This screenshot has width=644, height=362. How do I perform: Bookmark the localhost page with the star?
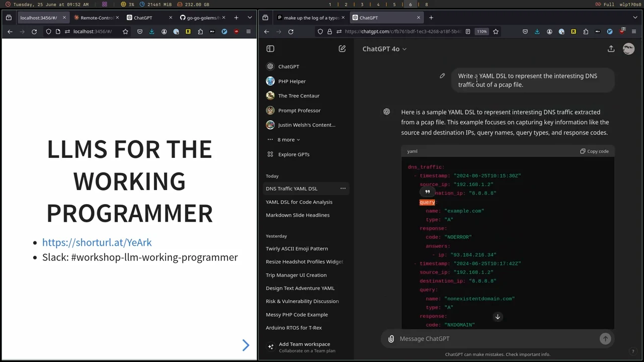click(125, 32)
